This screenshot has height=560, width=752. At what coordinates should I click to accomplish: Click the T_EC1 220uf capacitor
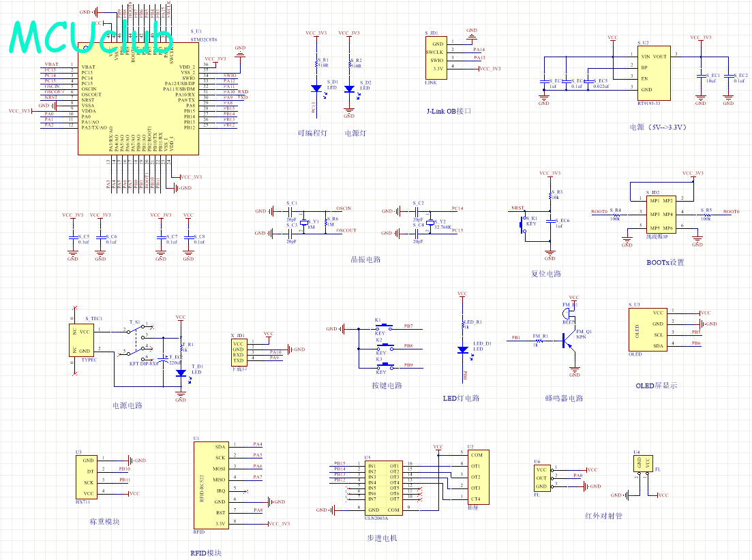(163, 359)
